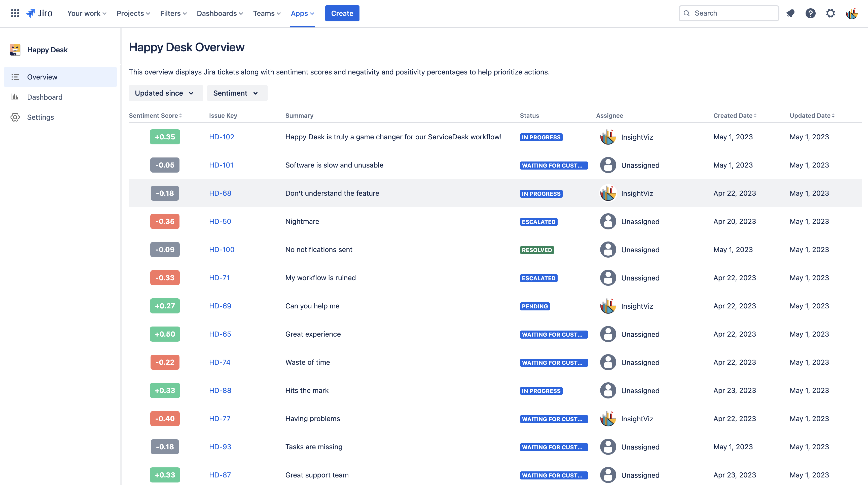Click the +0.35 sentiment badge
Viewport: 868px width, 485px height.
[x=165, y=137]
